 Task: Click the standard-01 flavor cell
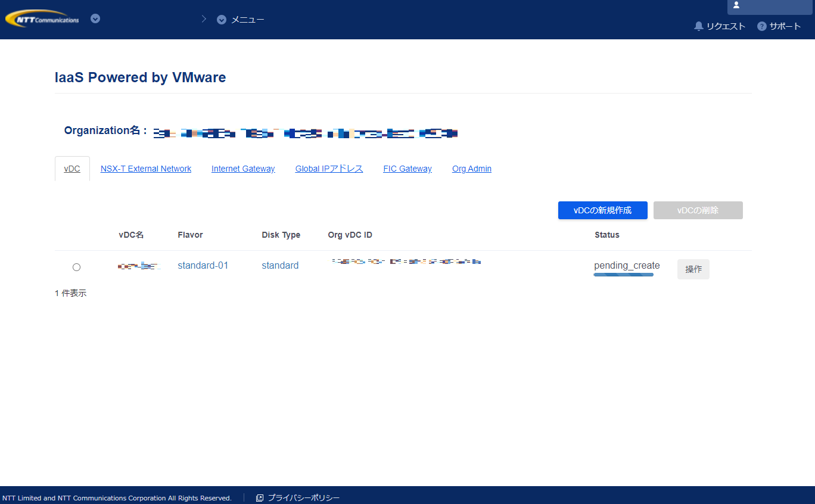[x=203, y=266]
